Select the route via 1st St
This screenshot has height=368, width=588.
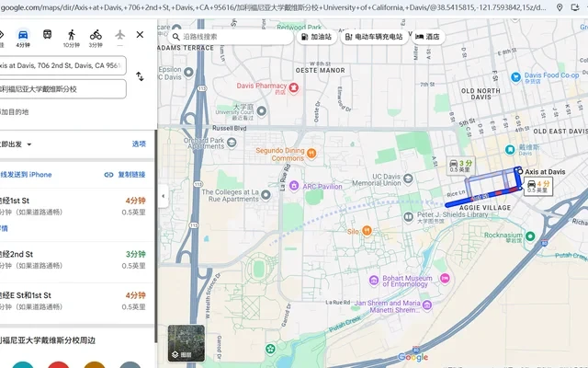point(76,214)
